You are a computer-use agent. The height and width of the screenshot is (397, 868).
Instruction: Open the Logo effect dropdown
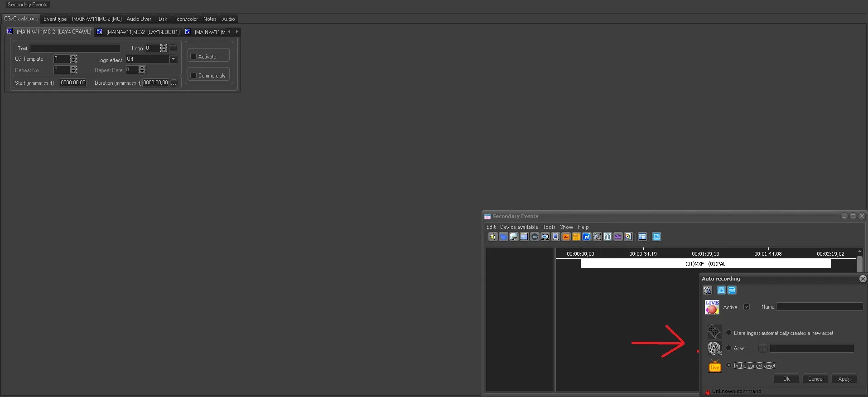(173, 59)
